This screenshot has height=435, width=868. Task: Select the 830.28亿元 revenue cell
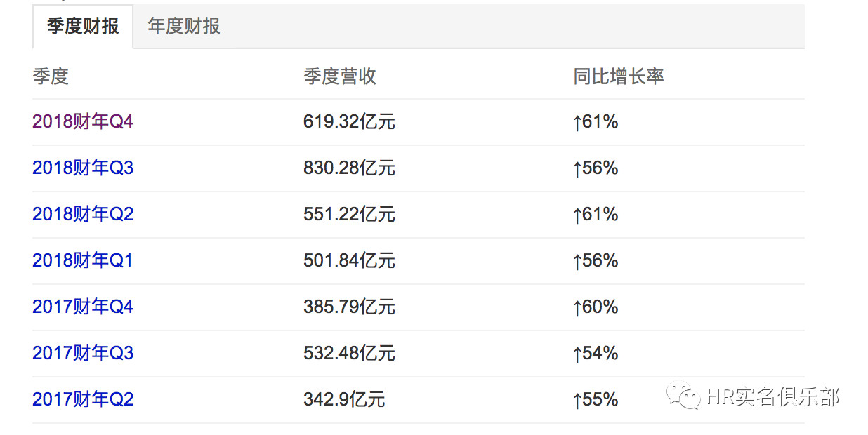click(x=349, y=168)
